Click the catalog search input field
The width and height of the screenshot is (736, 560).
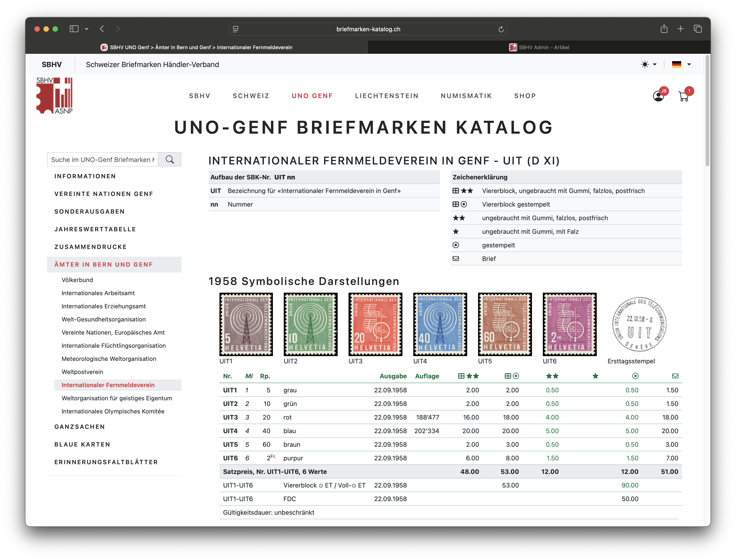coord(103,160)
